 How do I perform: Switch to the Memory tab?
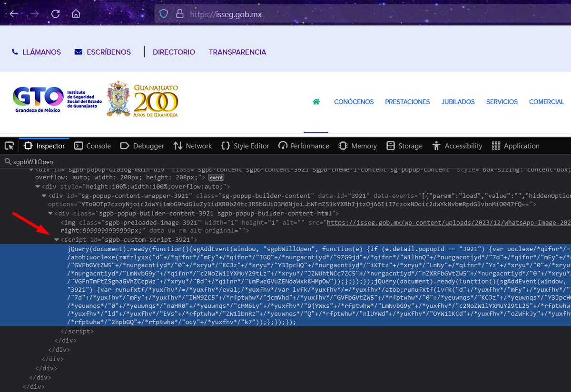(357, 146)
